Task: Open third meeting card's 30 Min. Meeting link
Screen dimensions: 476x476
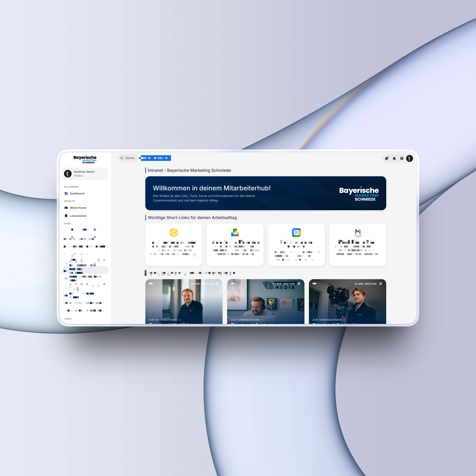Action: pyautogui.click(x=365, y=284)
